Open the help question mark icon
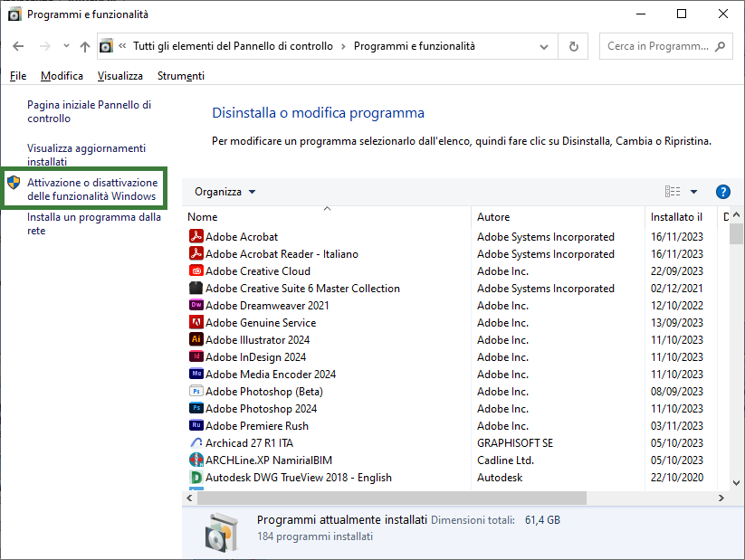Screen dimensions: 745x560 point(722,192)
